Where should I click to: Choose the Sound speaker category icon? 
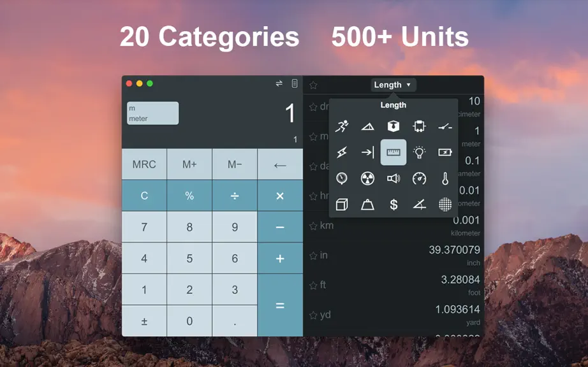pyautogui.click(x=393, y=178)
